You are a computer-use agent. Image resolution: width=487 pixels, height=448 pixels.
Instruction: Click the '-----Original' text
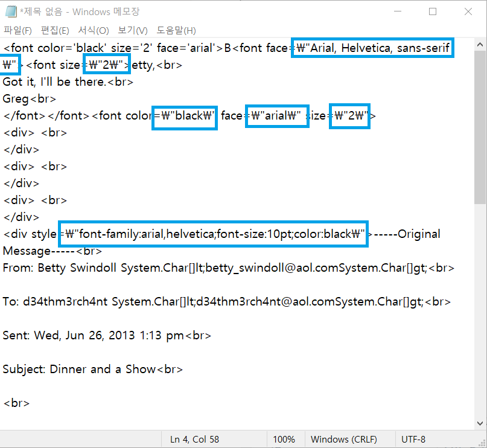click(407, 234)
